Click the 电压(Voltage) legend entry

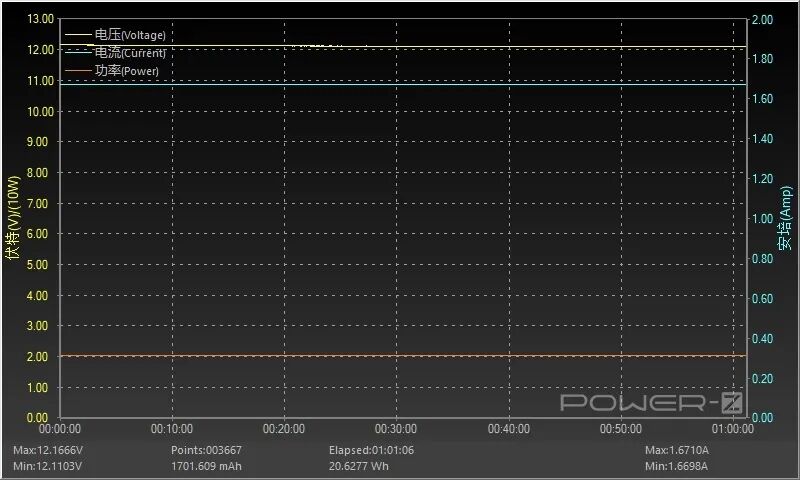pos(115,35)
